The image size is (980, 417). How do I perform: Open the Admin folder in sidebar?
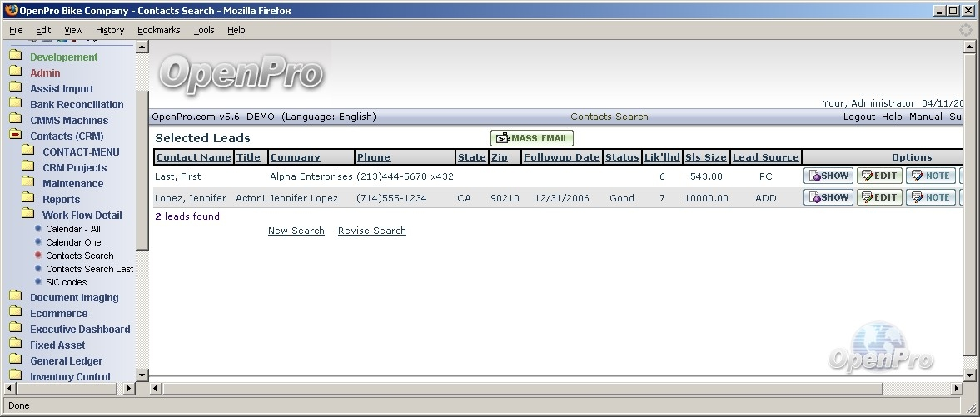point(45,73)
